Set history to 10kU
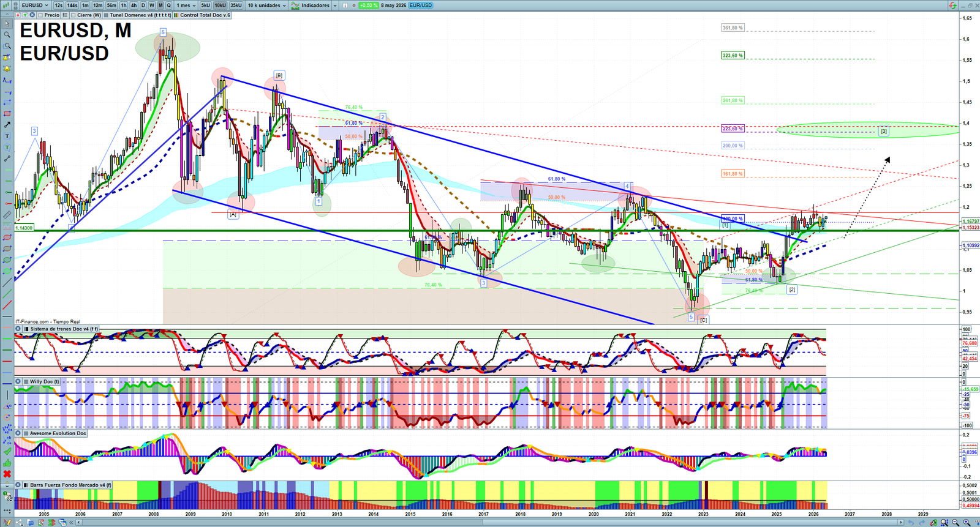Screen dimensions: 980x527 tap(220, 6)
